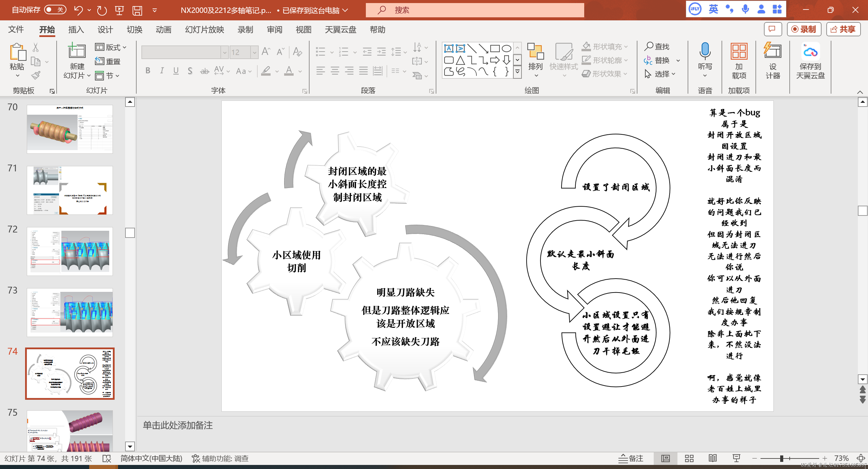Open the 天翼云盘 tab
This screenshot has width=868, height=469.
340,30
